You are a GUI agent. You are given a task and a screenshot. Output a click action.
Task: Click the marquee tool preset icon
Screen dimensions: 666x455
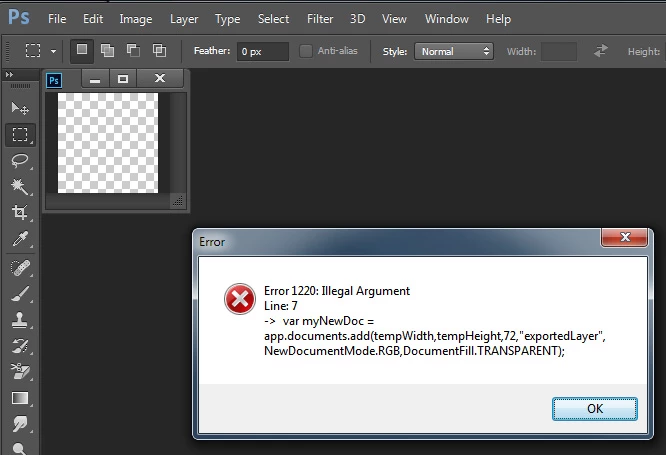coord(33,51)
